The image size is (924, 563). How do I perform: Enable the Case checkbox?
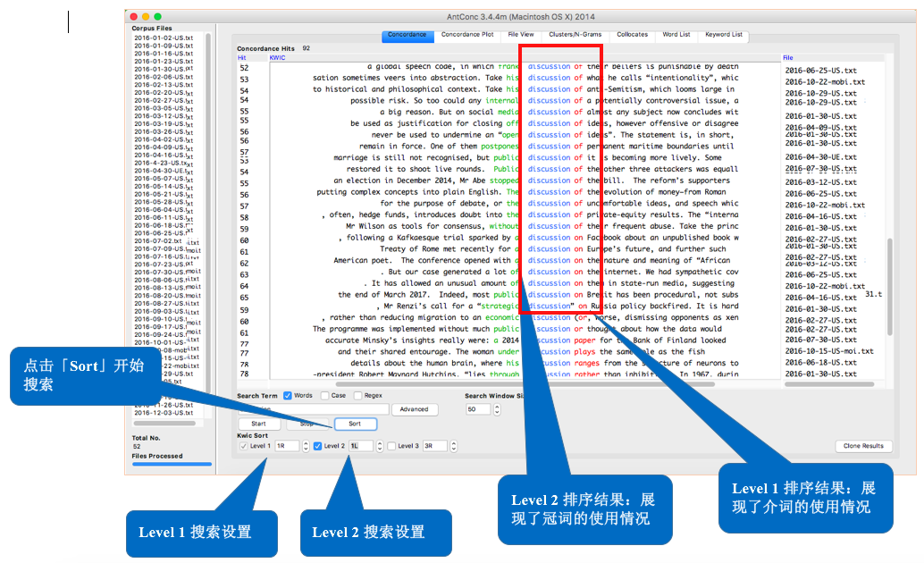(x=324, y=396)
